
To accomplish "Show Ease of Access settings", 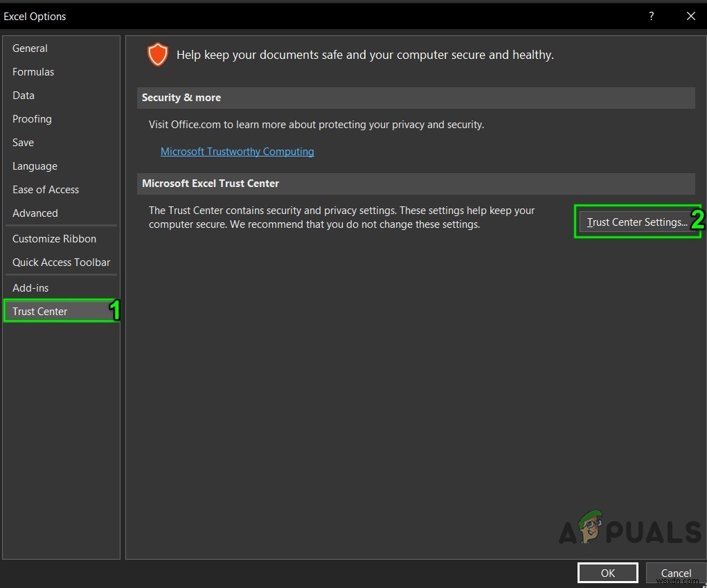I will (46, 190).
